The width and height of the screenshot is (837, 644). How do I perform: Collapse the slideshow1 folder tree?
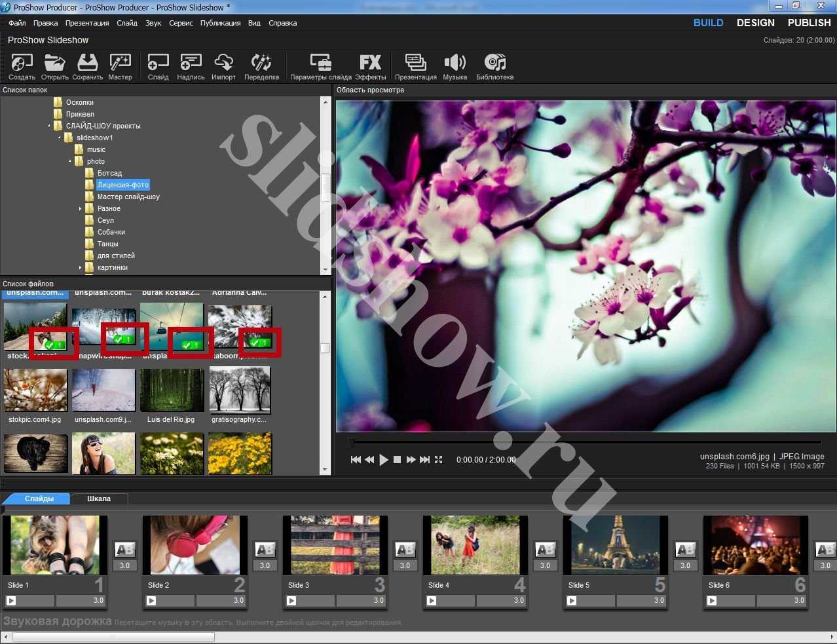click(60, 138)
